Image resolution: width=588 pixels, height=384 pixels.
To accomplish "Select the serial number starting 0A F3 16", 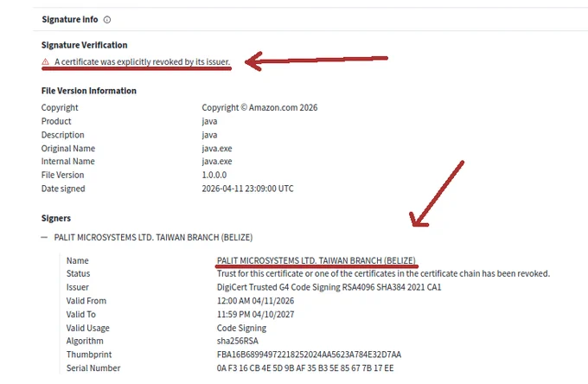I will [305, 368].
